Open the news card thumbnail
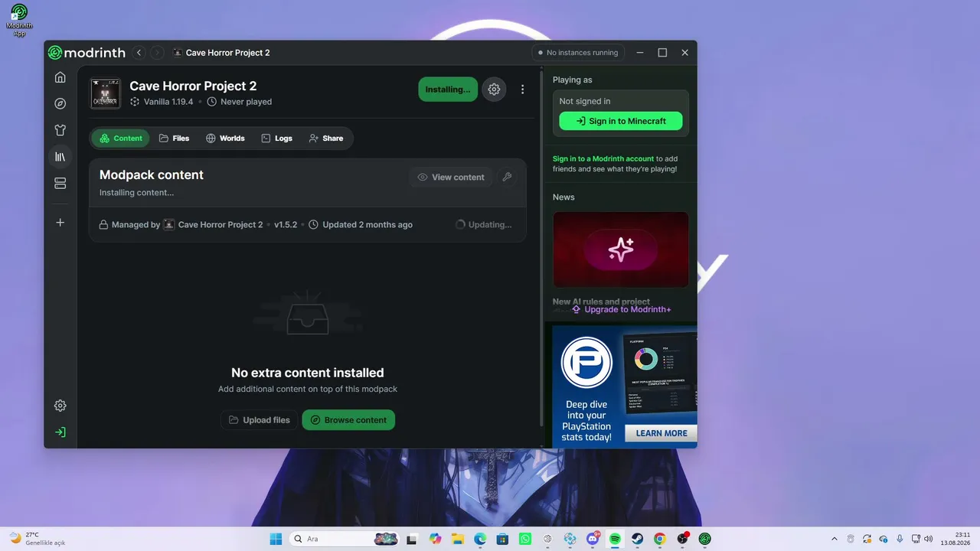Viewport: 980px width, 551px height. pyautogui.click(x=621, y=249)
